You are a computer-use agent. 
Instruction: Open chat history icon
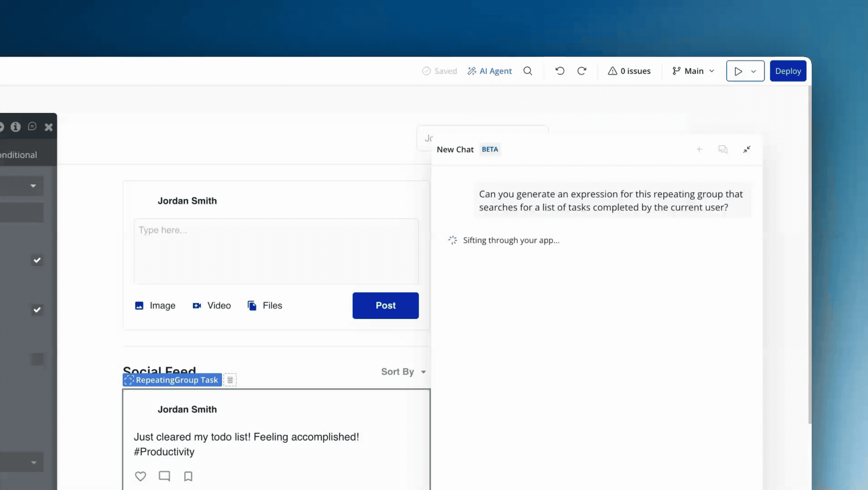click(x=723, y=149)
